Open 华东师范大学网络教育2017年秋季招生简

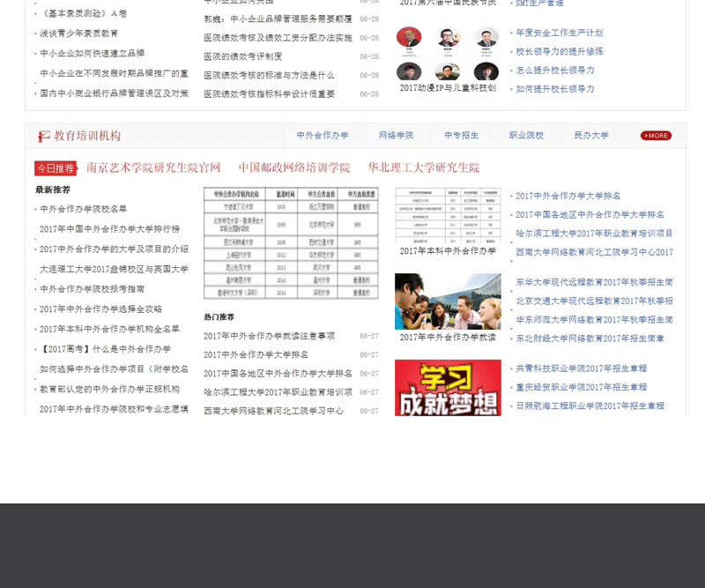[594, 320]
